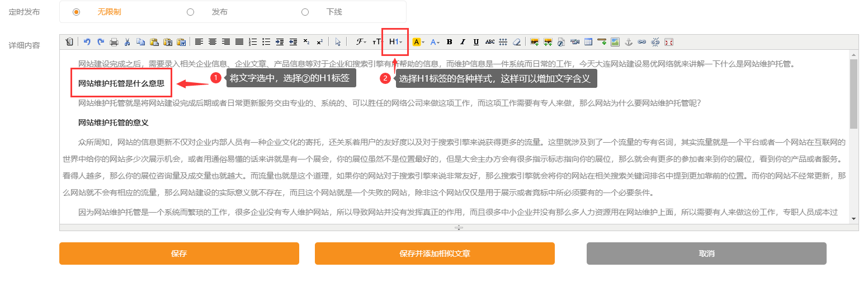Click the 保存 button
Viewport: 868px width, 291px height.
(x=179, y=254)
